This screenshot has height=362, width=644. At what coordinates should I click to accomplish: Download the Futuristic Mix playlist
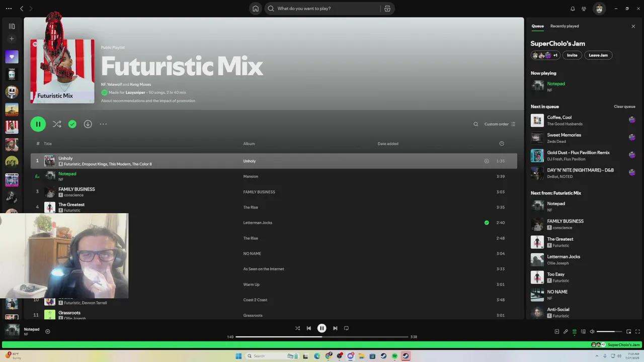coord(88,124)
